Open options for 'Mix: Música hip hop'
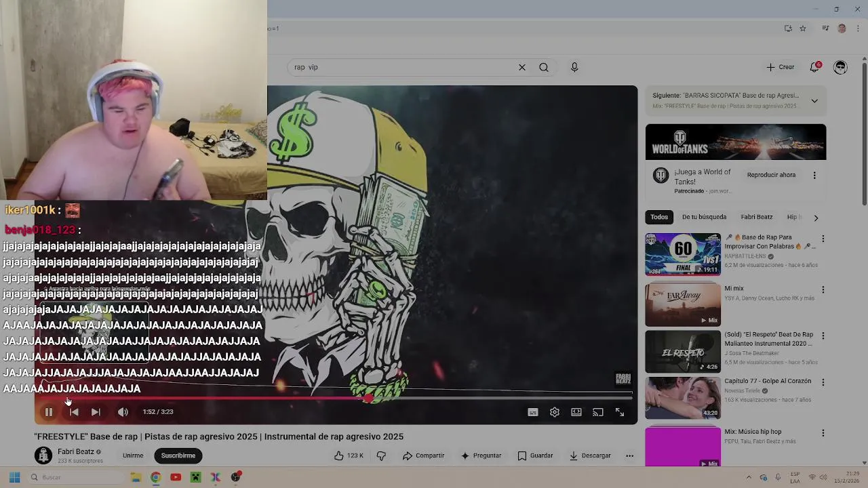This screenshot has width=868, height=488. coord(823,432)
